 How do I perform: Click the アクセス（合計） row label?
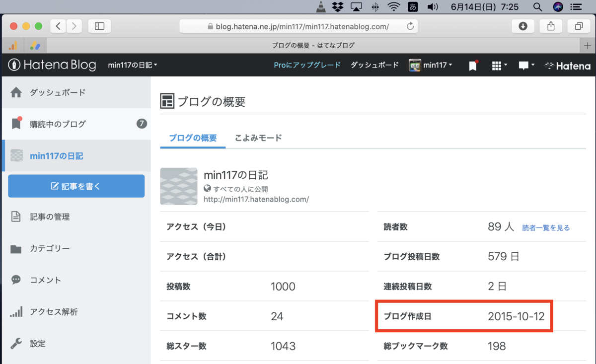click(196, 257)
